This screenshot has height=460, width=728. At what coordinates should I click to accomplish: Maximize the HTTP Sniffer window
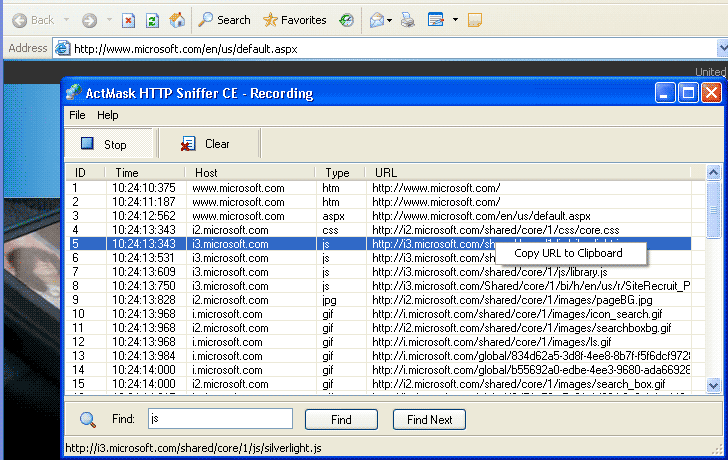688,93
